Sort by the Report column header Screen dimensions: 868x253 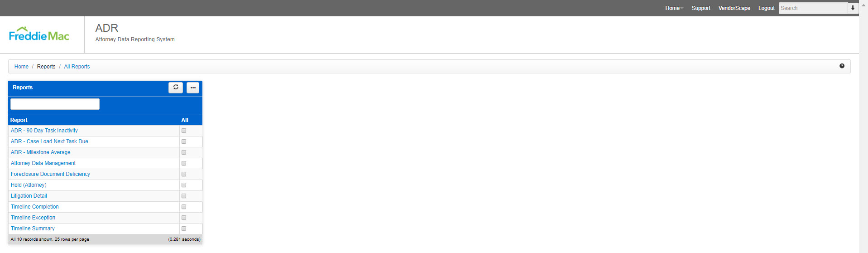pyautogui.click(x=19, y=120)
